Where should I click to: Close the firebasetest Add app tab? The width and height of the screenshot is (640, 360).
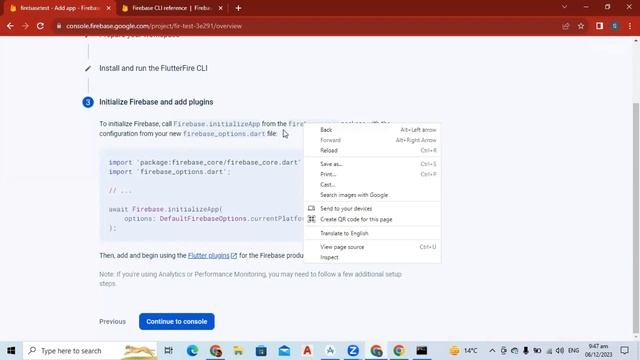pyautogui.click(x=109, y=8)
